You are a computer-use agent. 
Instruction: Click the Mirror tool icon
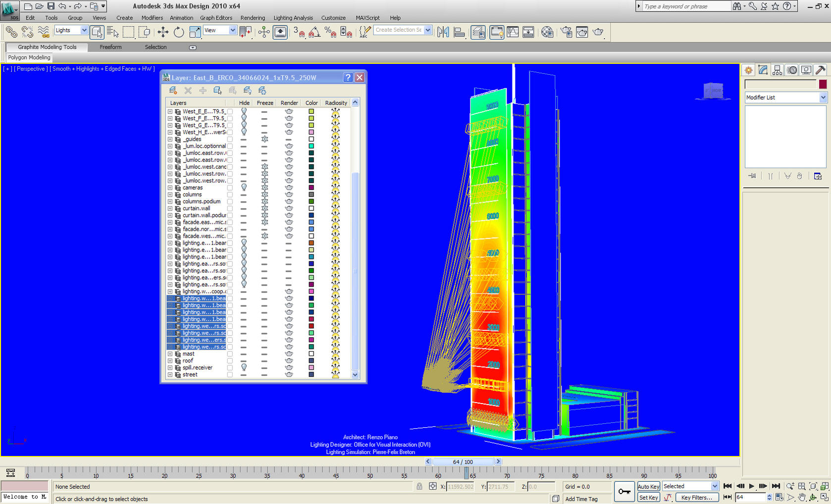[443, 32]
